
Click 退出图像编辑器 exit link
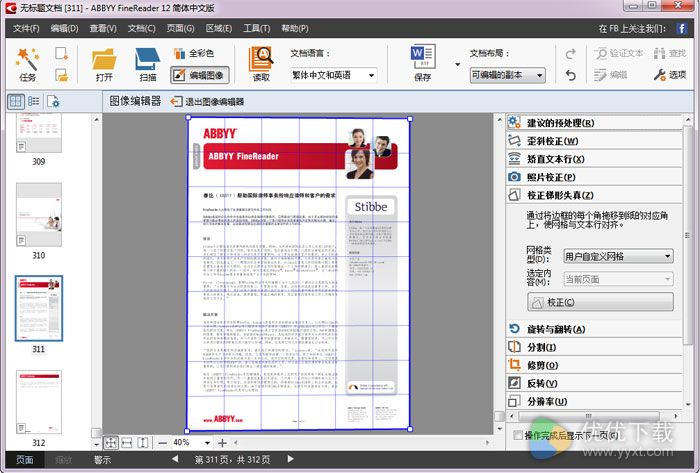207,102
